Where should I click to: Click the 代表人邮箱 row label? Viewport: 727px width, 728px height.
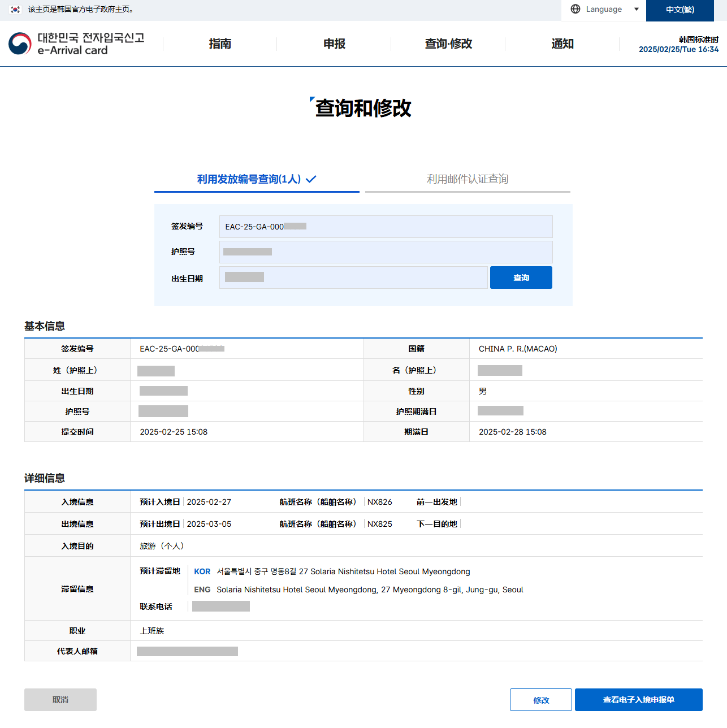click(x=77, y=651)
